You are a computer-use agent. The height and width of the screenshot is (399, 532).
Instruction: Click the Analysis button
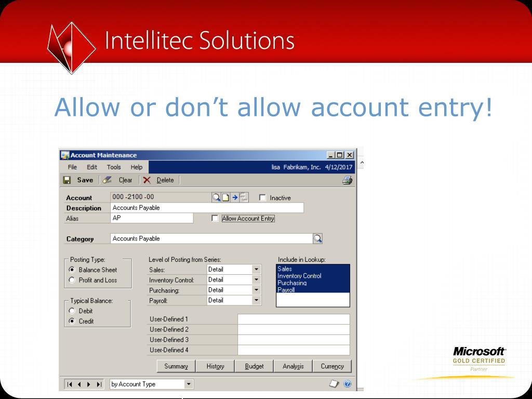click(x=293, y=366)
